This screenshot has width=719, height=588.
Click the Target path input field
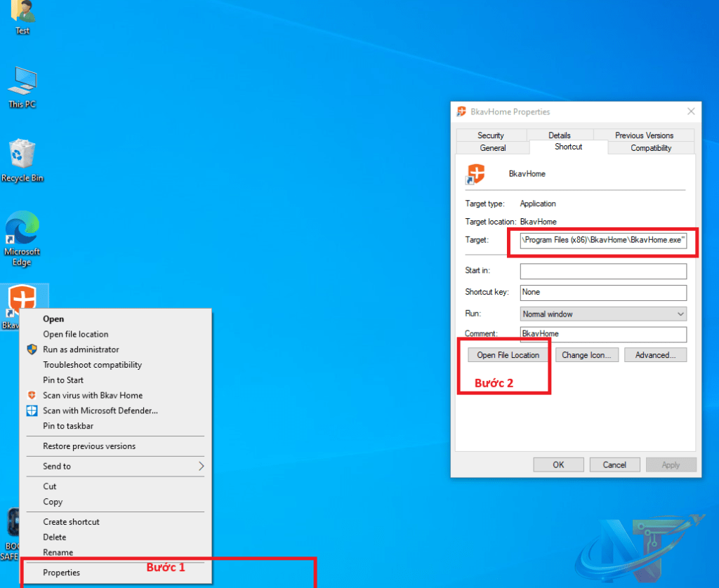pos(603,240)
